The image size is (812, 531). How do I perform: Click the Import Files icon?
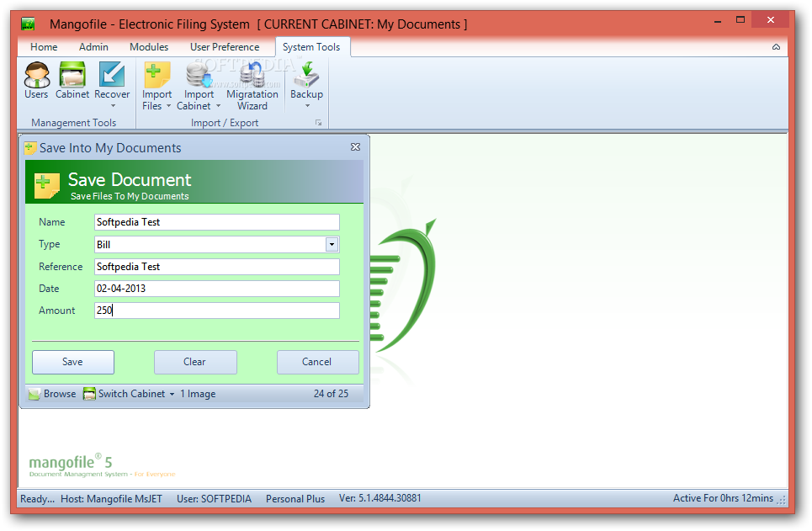pos(157,75)
